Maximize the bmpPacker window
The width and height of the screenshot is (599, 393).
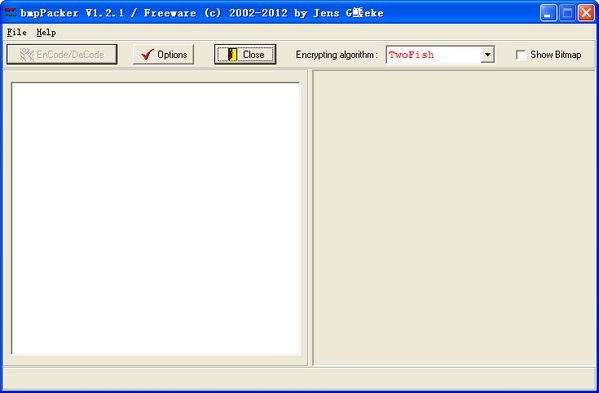point(567,13)
